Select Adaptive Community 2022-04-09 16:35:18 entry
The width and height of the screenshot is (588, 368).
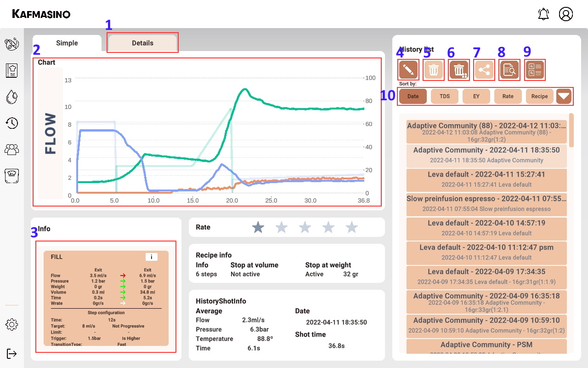coord(486,302)
